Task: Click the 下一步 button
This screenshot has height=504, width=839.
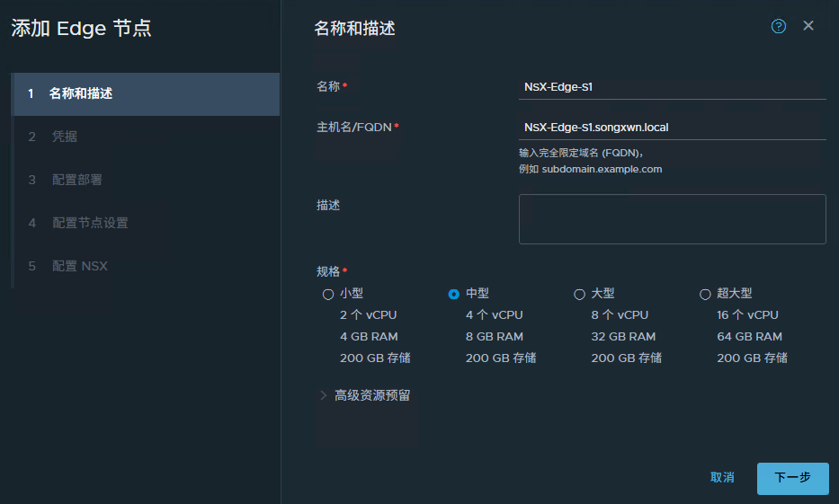Action: click(792, 478)
